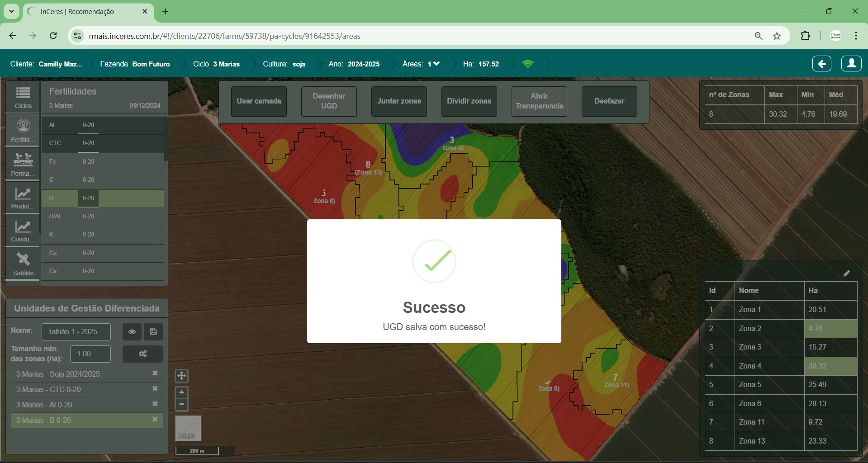
Task: Select the Fe 0-20 fertility layer
Action: pos(103,162)
